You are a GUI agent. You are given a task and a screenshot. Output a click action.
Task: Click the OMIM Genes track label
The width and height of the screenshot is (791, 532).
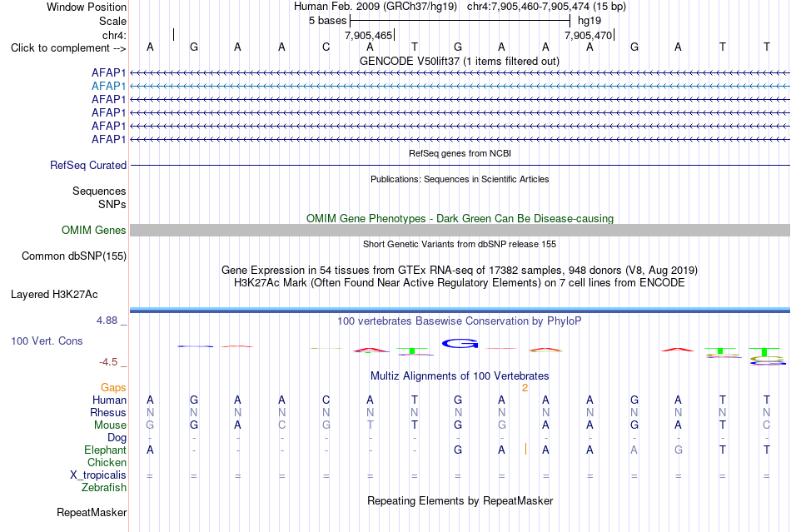(x=94, y=231)
